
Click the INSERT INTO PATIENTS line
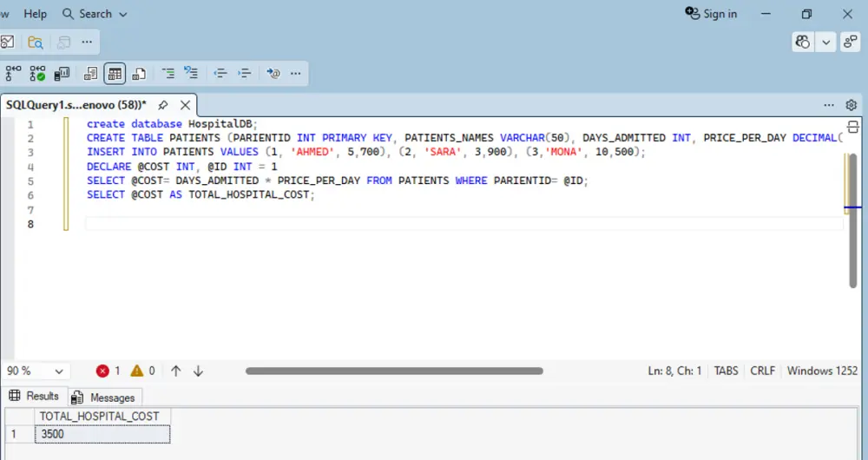click(x=366, y=152)
